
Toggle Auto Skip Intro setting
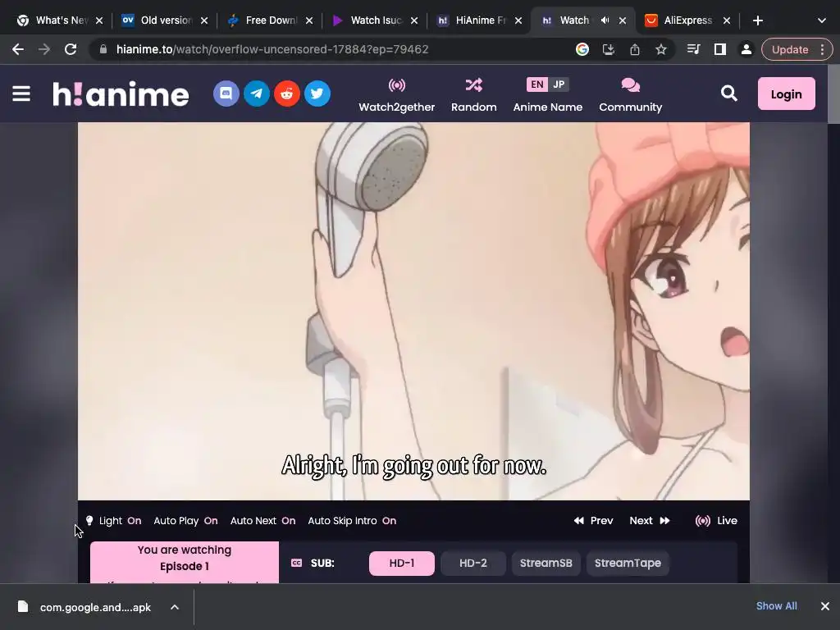(352, 521)
